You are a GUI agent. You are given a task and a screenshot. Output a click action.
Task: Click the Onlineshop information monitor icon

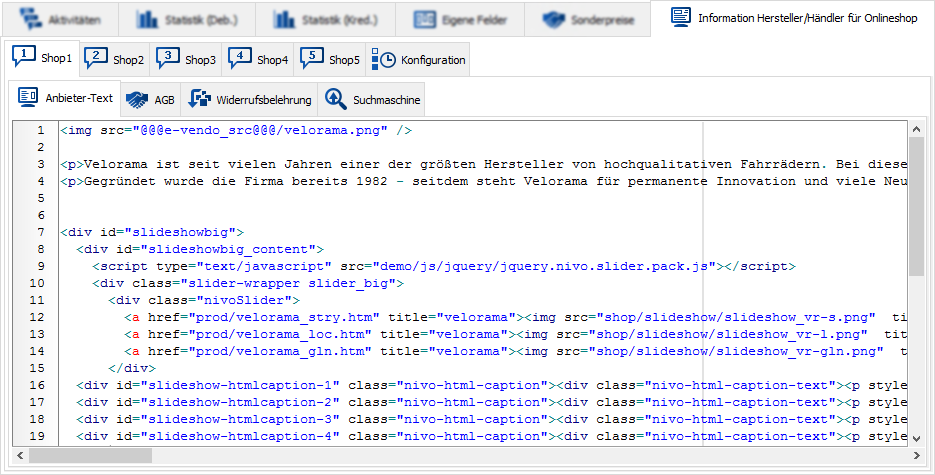(x=680, y=17)
